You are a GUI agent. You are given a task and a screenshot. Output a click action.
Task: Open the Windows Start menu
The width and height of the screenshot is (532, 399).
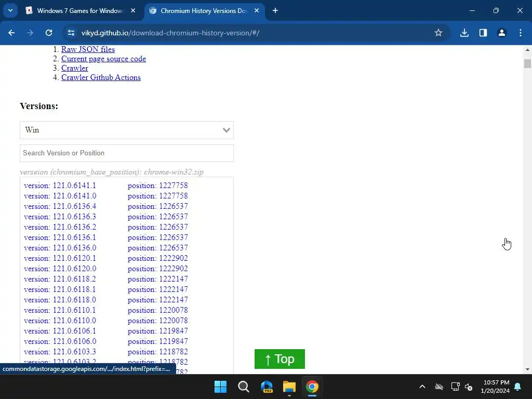point(220,387)
